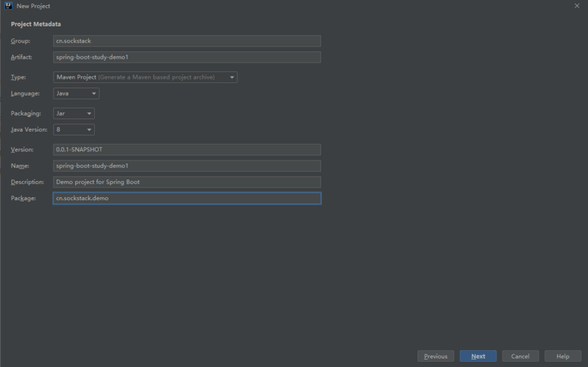The height and width of the screenshot is (367, 588).
Task: Open Help for this dialog
Action: (x=563, y=356)
